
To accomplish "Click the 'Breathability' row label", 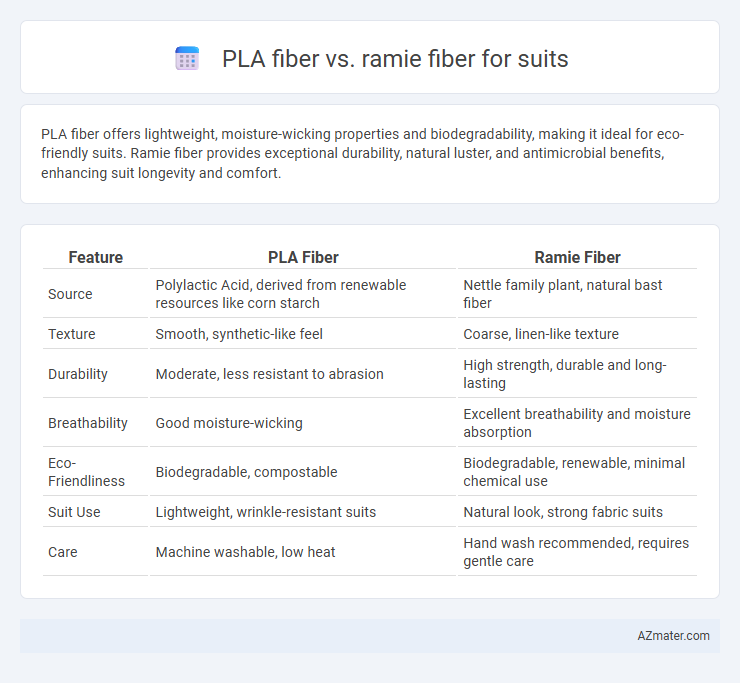I will (x=88, y=423).
